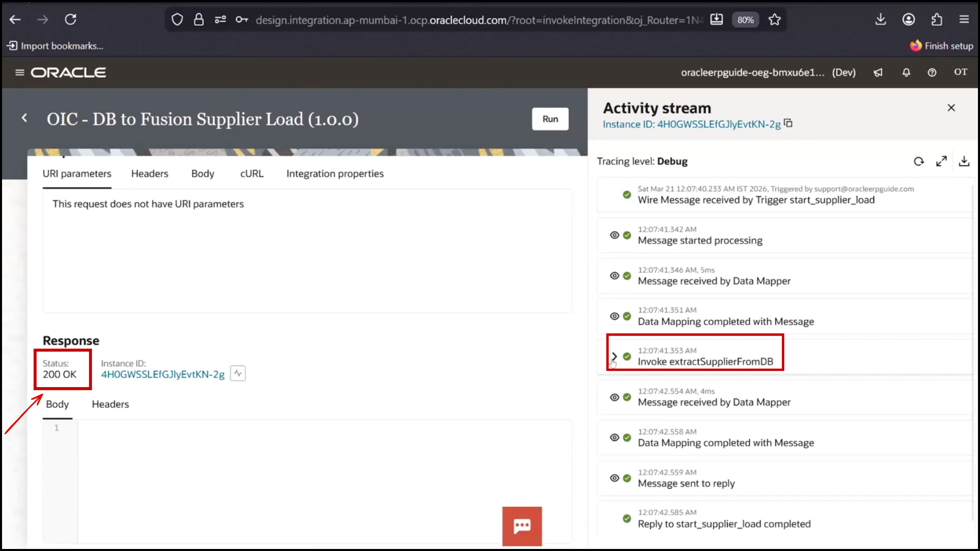View payload for Message sent to reply
This screenshot has width=980, height=551.
pos(615,478)
